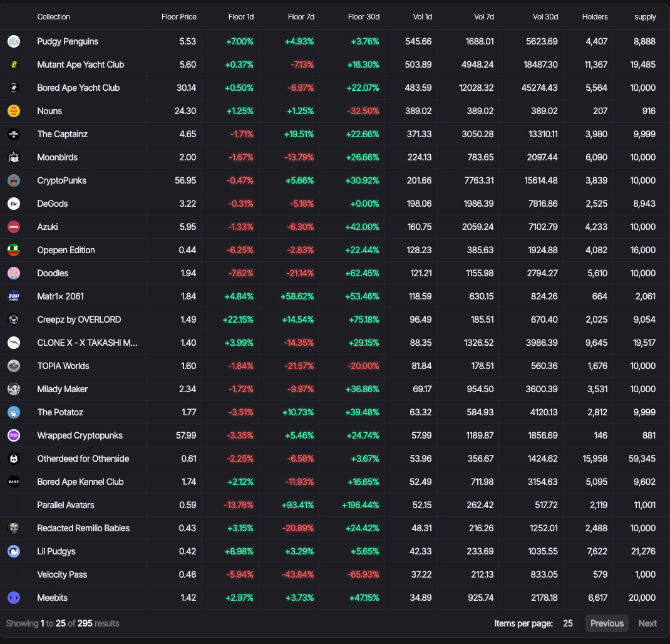Viewport: 670px width, 644px height.
Task: Click the Mutant Ape Yacht Club icon
Action: (14, 65)
